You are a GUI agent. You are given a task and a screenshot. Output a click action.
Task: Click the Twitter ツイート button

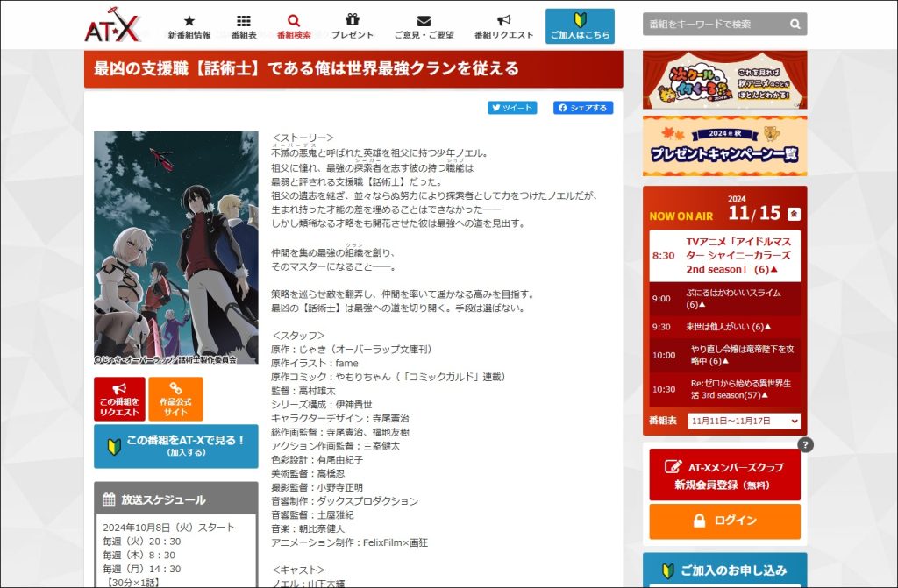512,108
